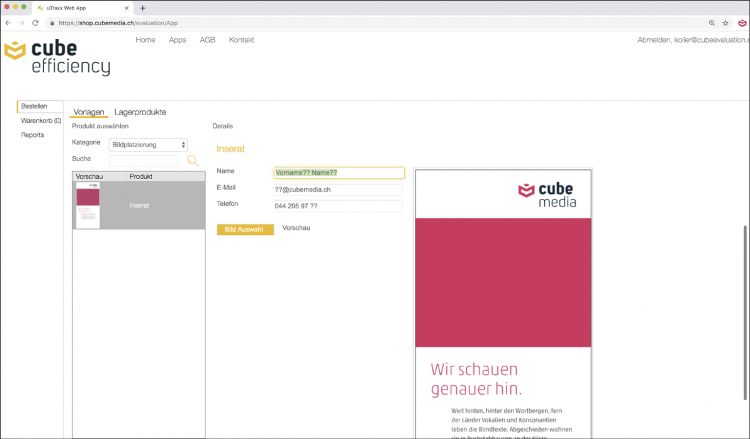This screenshot has height=439, width=750.
Task: Click the zoom magnifier icon in address bar
Action: pyautogui.click(x=711, y=22)
